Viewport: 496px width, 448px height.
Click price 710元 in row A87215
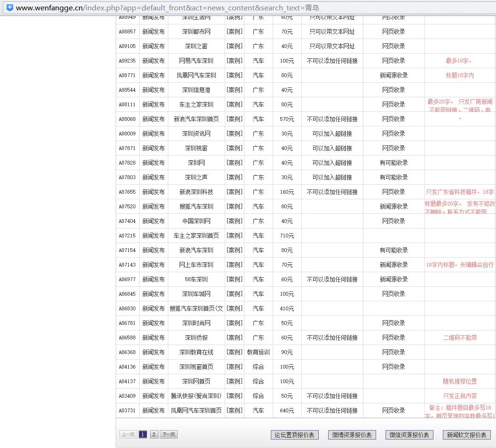click(x=287, y=236)
